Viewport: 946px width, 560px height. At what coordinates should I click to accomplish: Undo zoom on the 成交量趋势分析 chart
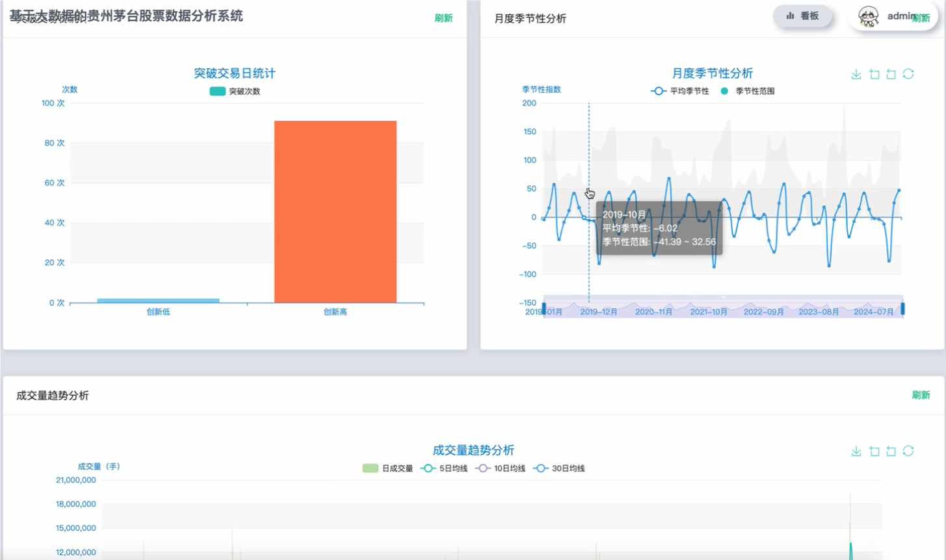pyautogui.click(x=891, y=452)
